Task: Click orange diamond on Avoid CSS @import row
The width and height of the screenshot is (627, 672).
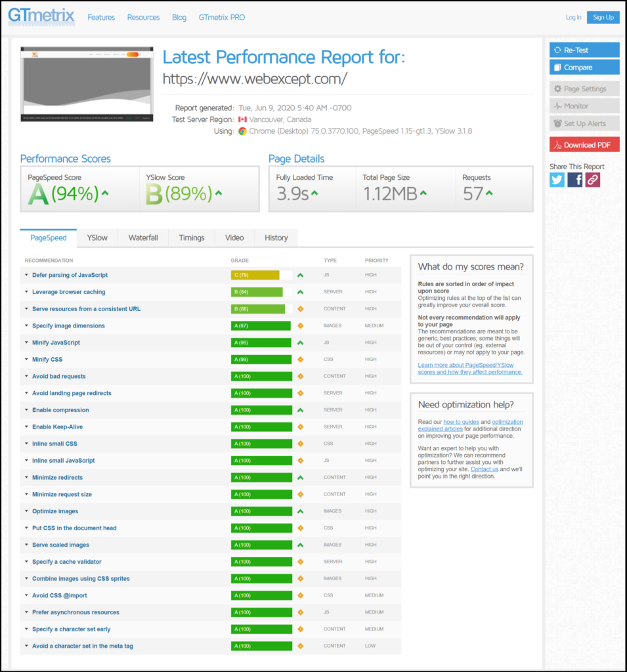Action: [300, 596]
